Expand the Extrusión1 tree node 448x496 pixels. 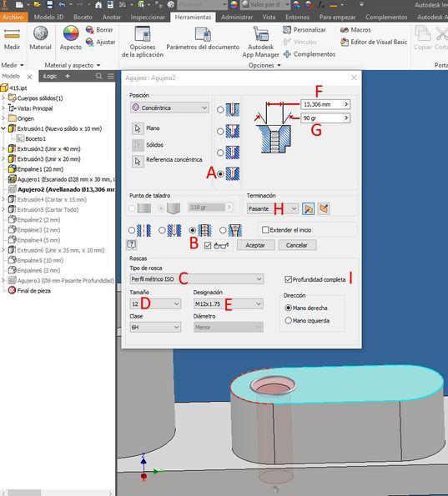(x=3, y=128)
